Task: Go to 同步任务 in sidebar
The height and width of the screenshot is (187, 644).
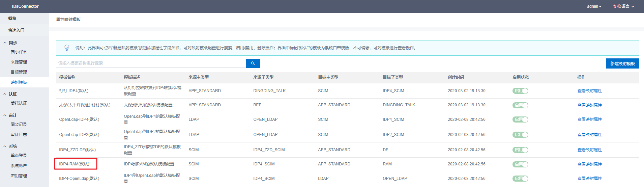Action: click(x=19, y=52)
